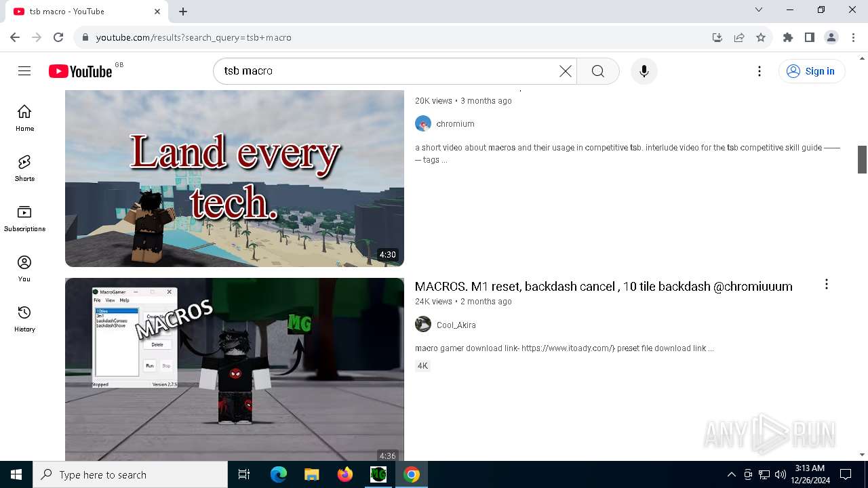The width and height of the screenshot is (868, 488).
Task: Click the 4K badge on MACROS video
Action: click(x=422, y=366)
